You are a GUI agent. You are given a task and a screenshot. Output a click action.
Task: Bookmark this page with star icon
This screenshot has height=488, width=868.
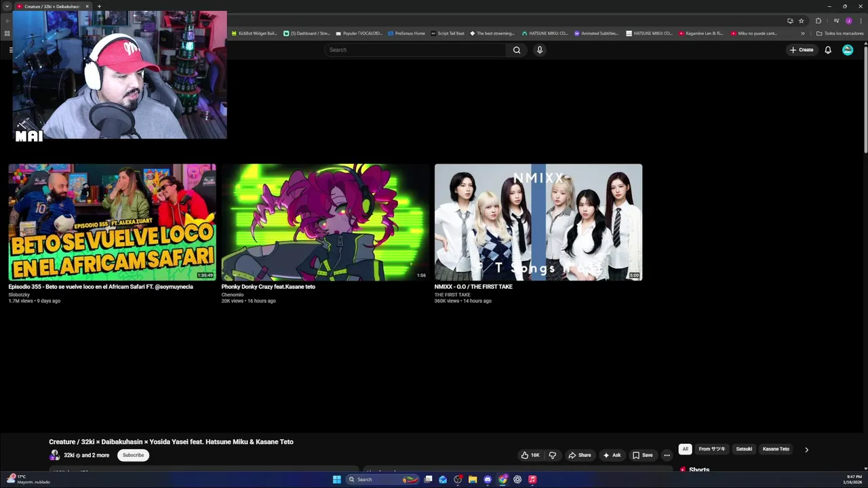click(801, 21)
